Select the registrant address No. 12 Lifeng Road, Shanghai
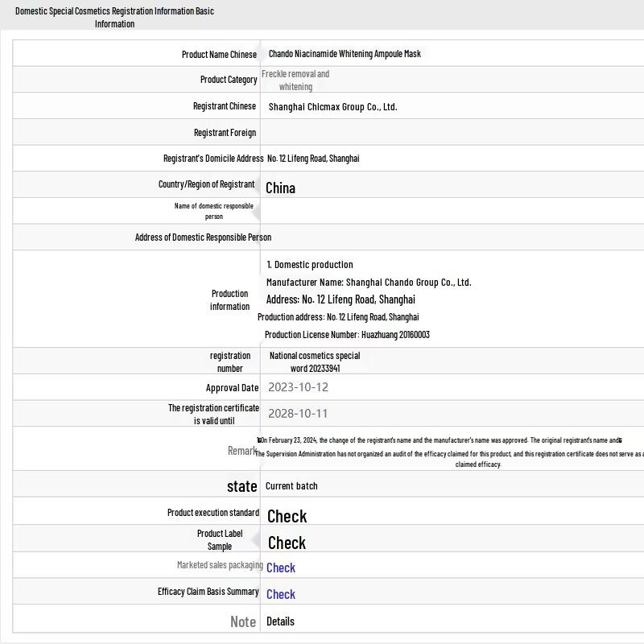The height and width of the screenshot is (644, 644). (x=313, y=159)
